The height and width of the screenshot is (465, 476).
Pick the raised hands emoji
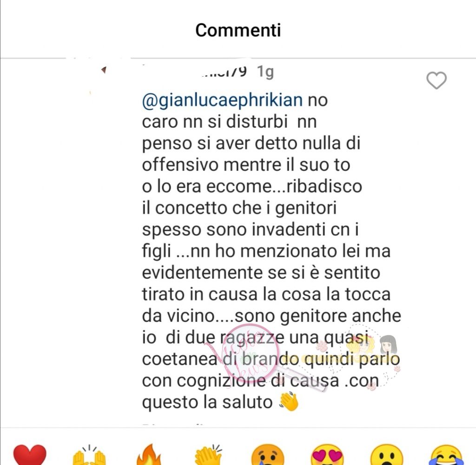tap(89, 454)
